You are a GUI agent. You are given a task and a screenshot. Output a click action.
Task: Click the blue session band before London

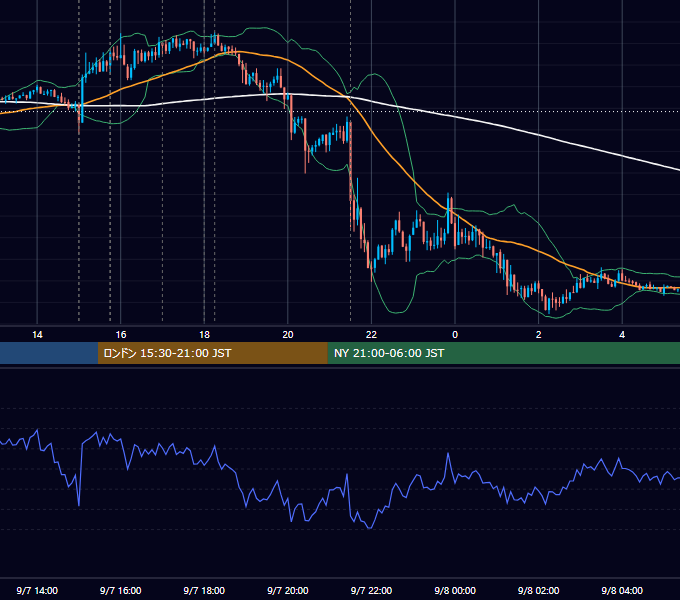pyautogui.click(x=49, y=353)
